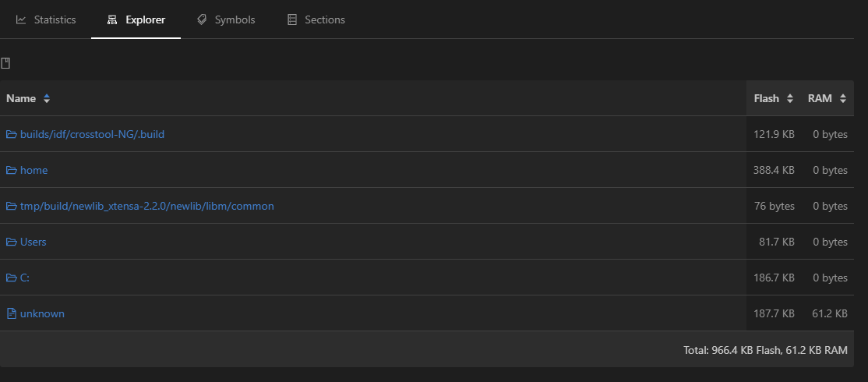
Task: Click file icon beside unknown entry
Action: pos(11,313)
